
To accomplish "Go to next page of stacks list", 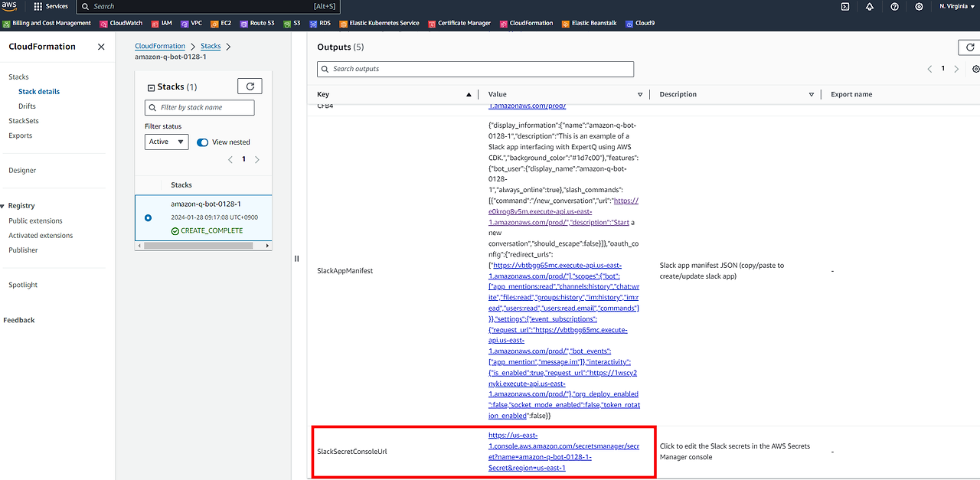I will [257, 159].
